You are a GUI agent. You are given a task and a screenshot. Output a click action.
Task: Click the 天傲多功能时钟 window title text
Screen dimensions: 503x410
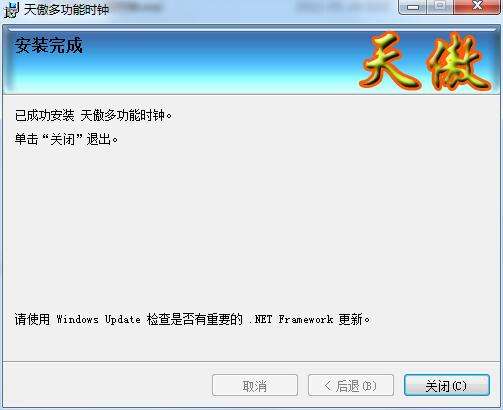[x=66, y=10]
